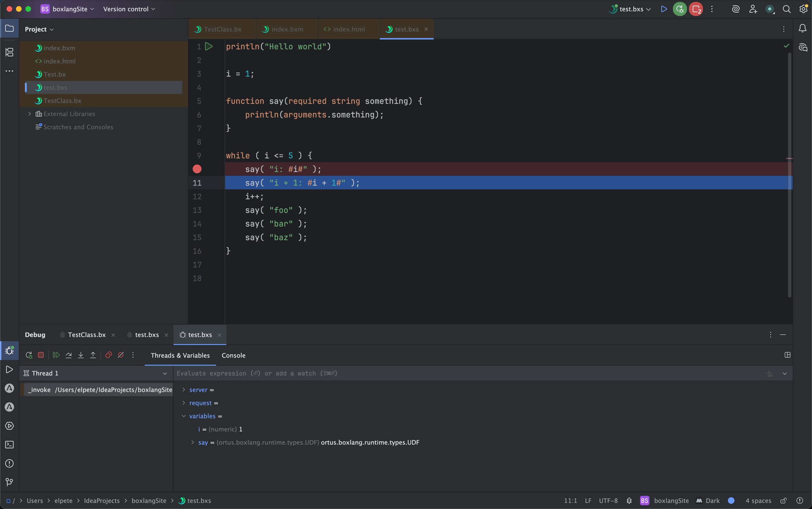This screenshot has height=509, width=812.
Task: Run line 1 via gutter play button
Action: click(209, 46)
